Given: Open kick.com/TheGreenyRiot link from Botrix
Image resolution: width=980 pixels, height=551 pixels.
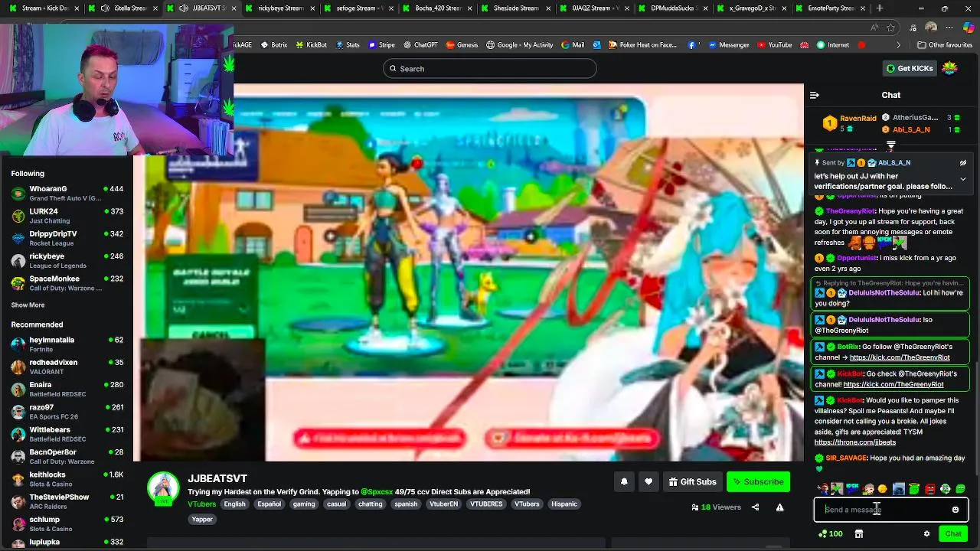Looking at the screenshot, I should (x=900, y=357).
